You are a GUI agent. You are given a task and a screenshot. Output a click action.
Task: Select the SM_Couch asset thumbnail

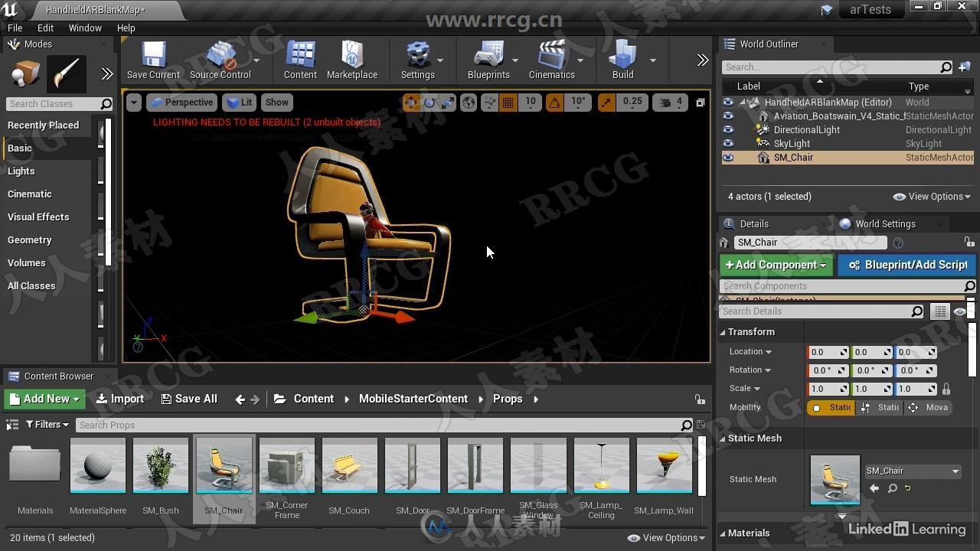click(x=349, y=478)
